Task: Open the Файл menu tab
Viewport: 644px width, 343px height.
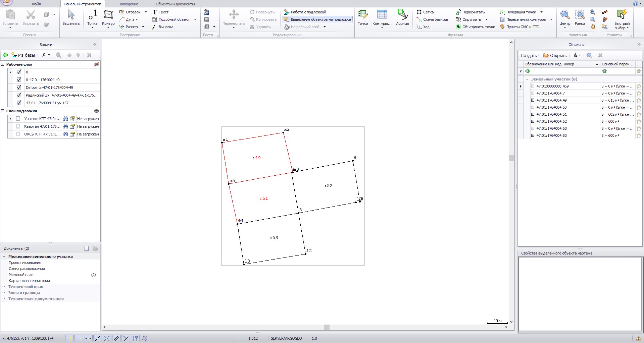Action: point(36,4)
